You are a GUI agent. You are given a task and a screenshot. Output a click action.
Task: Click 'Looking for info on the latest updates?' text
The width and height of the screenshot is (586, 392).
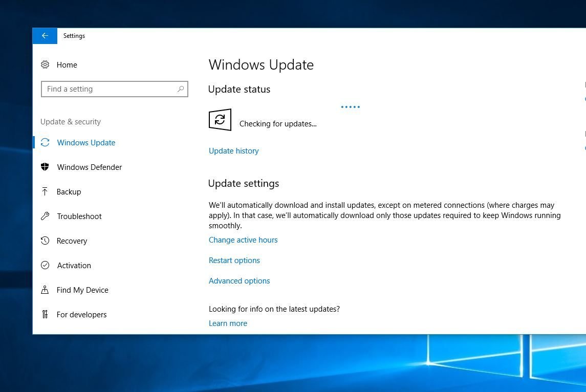[274, 309]
